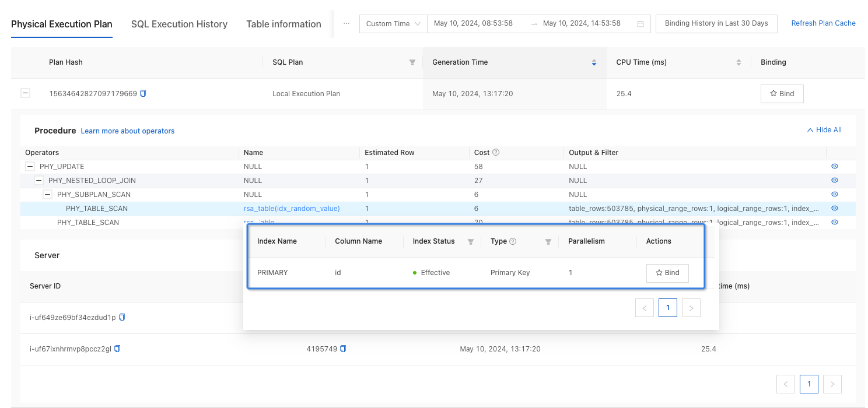Click the ellipsis more-tabs icon

click(346, 23)
